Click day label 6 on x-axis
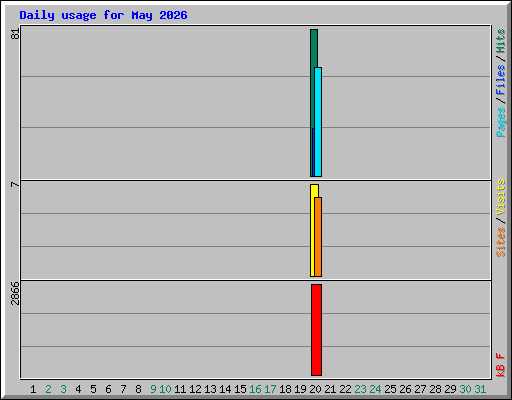Screen dimensions: 512x400 [x=108, y=389]
